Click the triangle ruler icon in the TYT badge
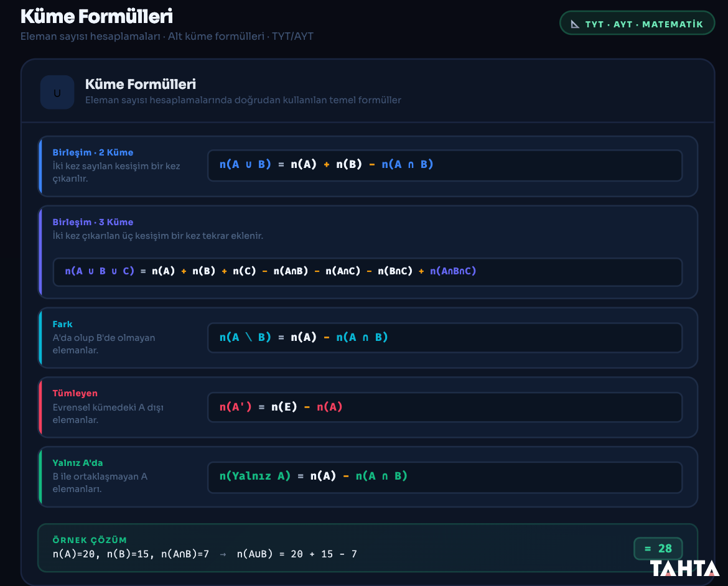The image size is (728, 586). (x=575, y=24)
